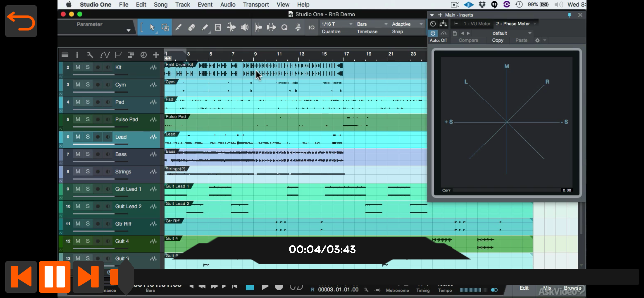Toggle monitor on the Bass track
644x298 pixels.
pos(108,154)
